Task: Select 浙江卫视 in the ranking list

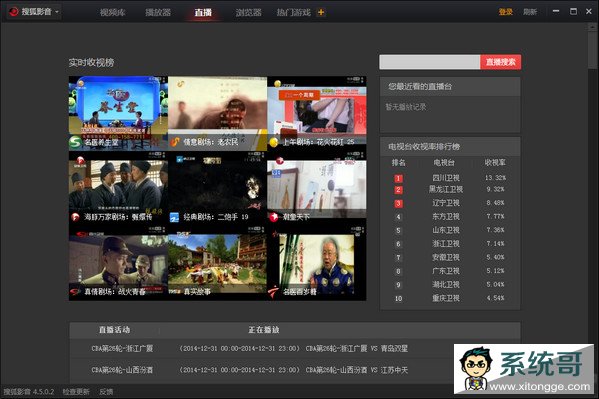Action: pyautogui.click(x=445, y=243)
